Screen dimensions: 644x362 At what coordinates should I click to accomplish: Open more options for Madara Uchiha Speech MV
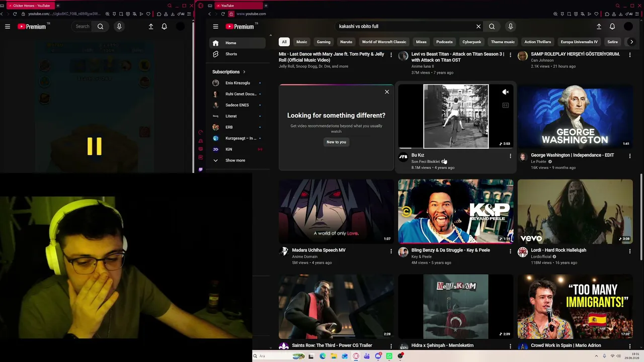click(x=391, y=251)
